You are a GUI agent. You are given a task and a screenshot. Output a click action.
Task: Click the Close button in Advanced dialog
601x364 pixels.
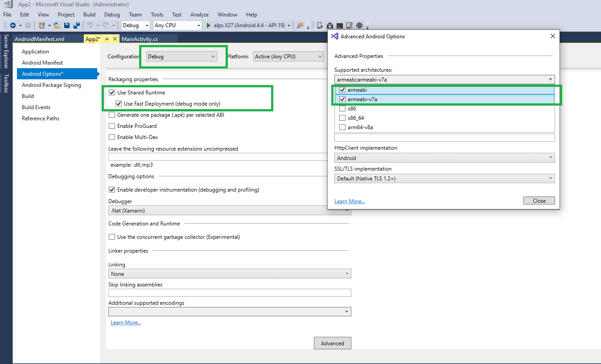(x=539, y=200)
